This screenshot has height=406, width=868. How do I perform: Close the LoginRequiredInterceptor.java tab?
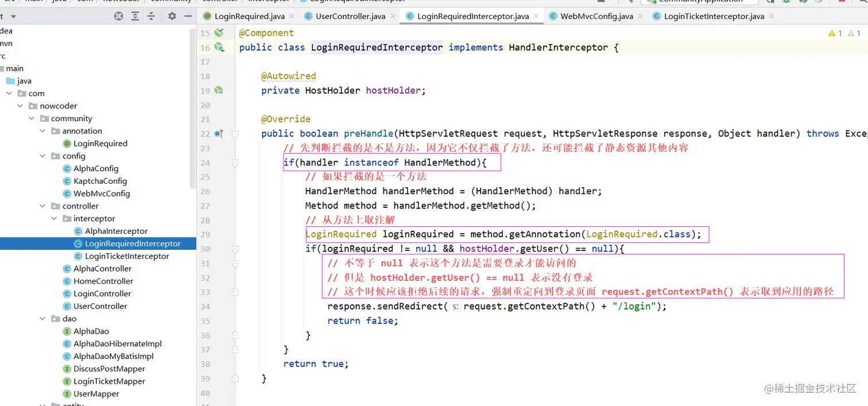coord(537,16)
